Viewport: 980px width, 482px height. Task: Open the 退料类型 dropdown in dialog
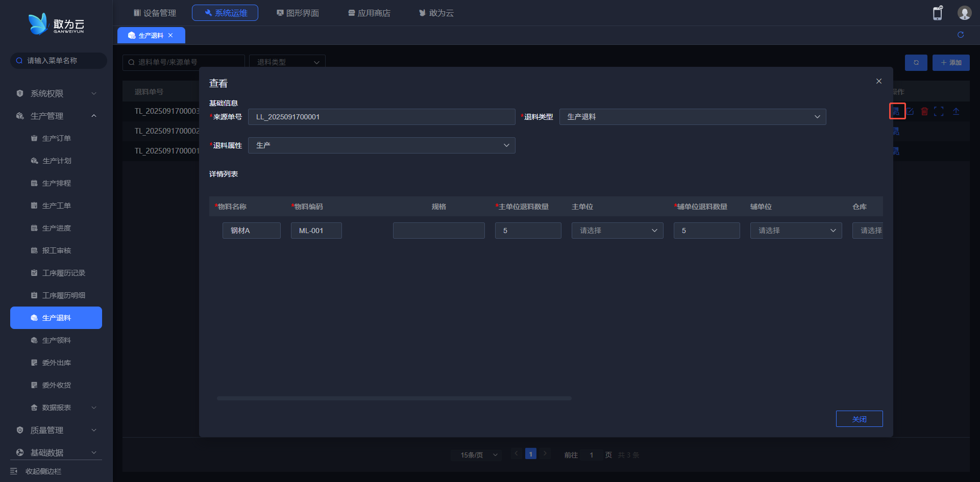[692, 117]
